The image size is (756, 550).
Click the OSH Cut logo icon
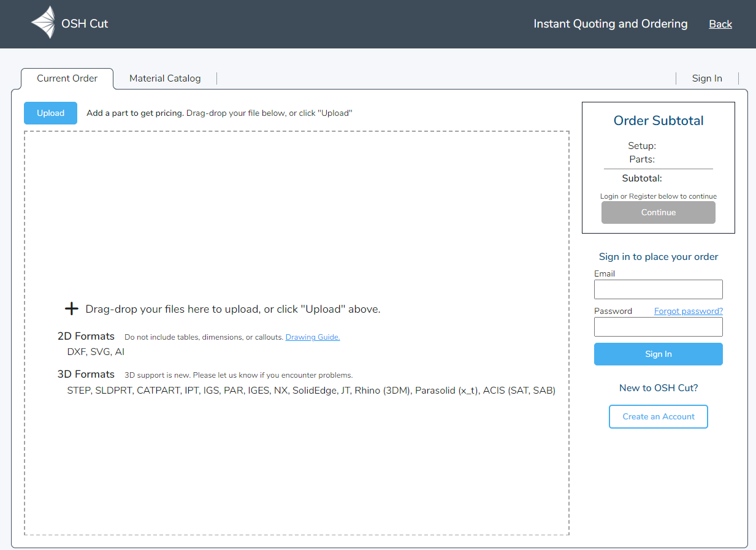click(44, 23)
